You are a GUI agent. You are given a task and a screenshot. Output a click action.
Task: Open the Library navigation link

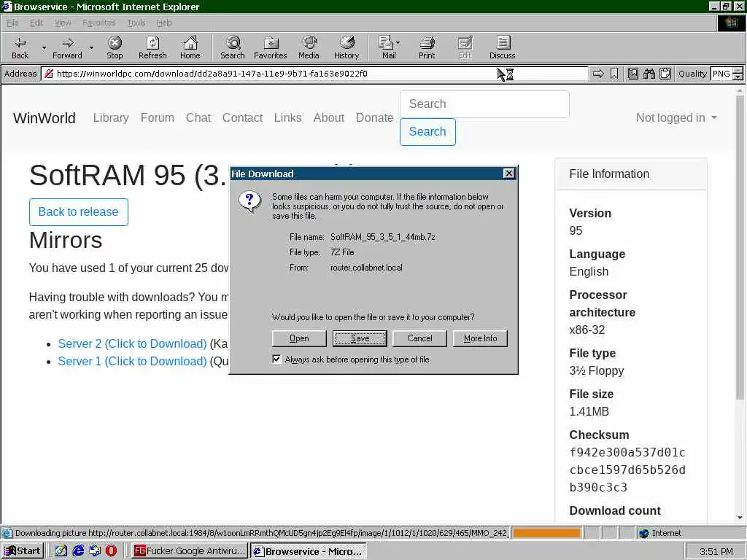tap(111, 117)
